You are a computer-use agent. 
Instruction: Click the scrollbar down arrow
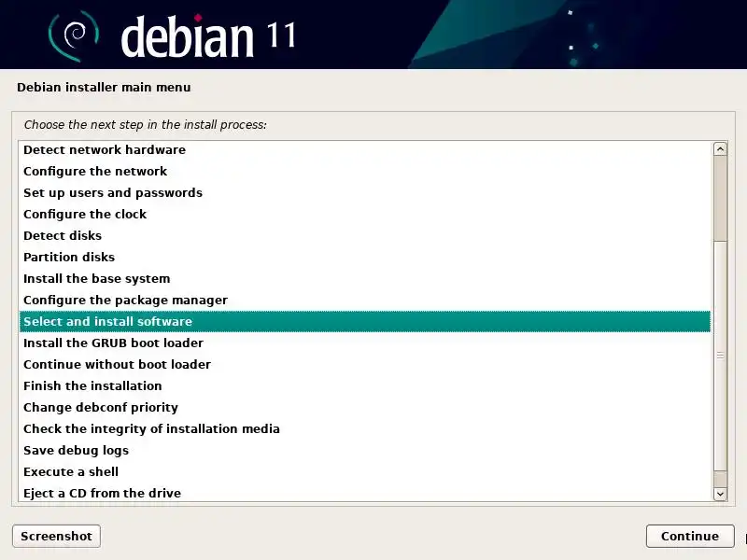pyautogui.click(x=720, y=494)
